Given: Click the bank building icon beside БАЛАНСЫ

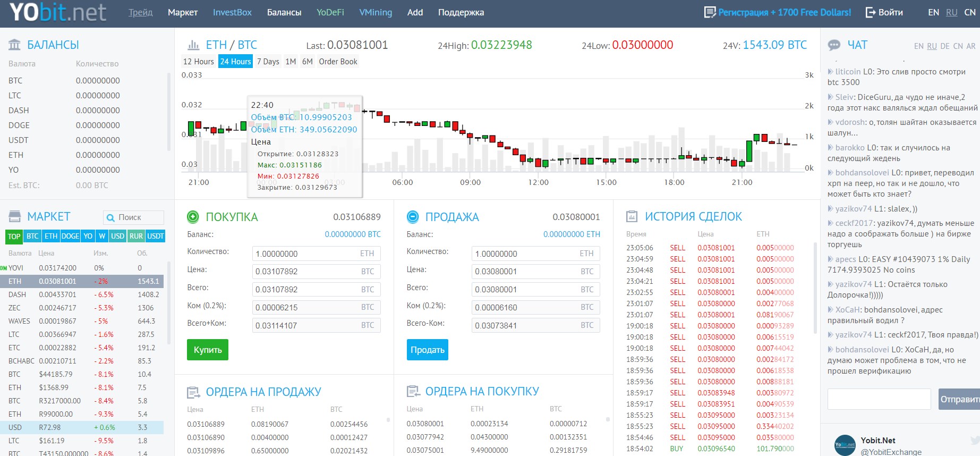Looking at the screenshot, I should click(15, 45).
